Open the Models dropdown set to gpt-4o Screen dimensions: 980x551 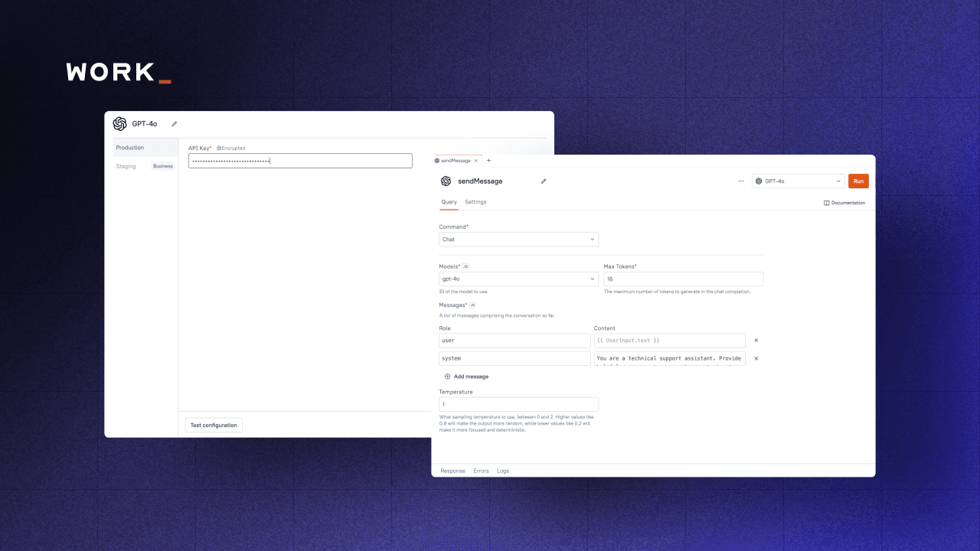click(518, 279)
